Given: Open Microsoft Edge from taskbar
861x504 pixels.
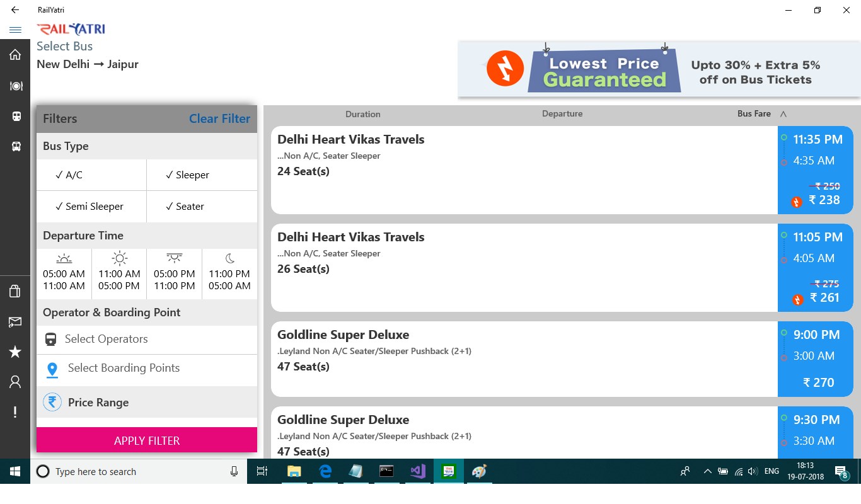Looking at the screenshot, I should pyautogui.click(x=325, y=471).
